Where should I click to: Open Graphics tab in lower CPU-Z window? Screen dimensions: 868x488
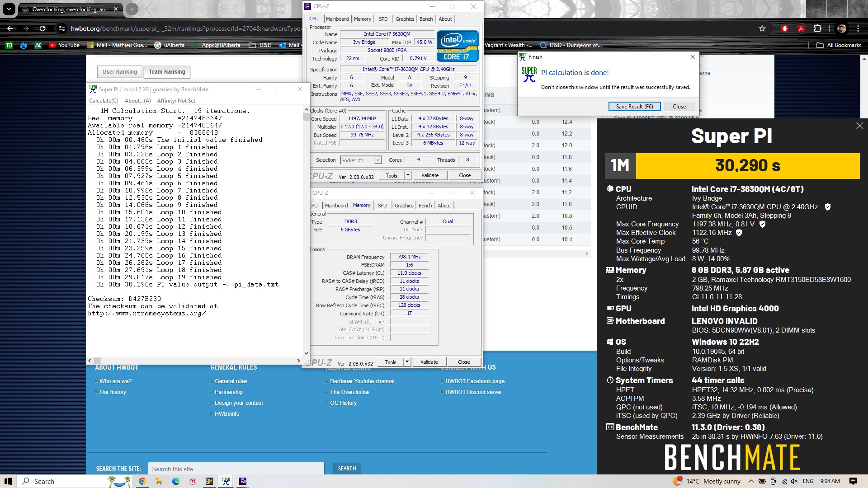pyautogui.click(x=404, y=206)
